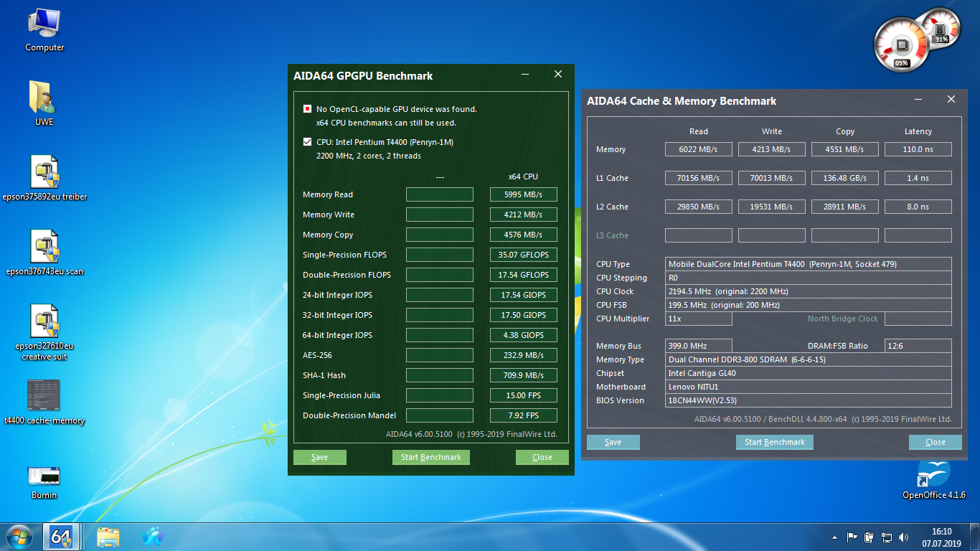The width and height of the screenshot is (980, 551).
Task: Open the epson376743eu scan desktop shortcut
Action: [44, 251]
